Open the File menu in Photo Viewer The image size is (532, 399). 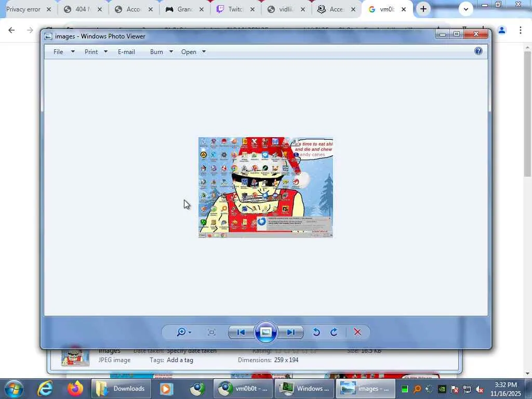[x=58, y=52]
